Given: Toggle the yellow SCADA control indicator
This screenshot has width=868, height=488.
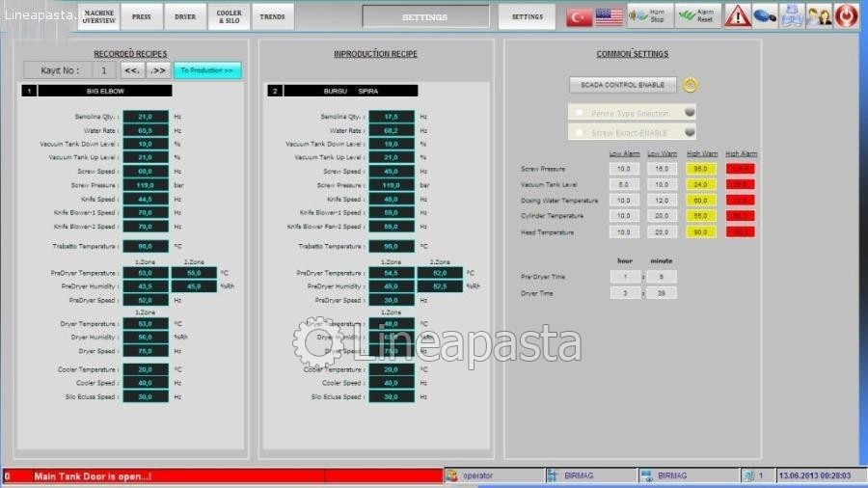Looking at the screenshot, I should coord(691,85).
